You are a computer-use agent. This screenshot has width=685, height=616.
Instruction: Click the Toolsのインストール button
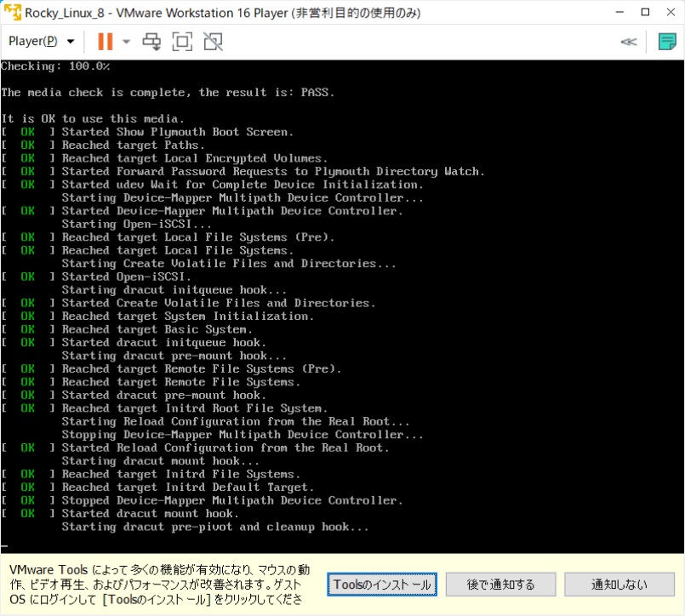point(381,584)
